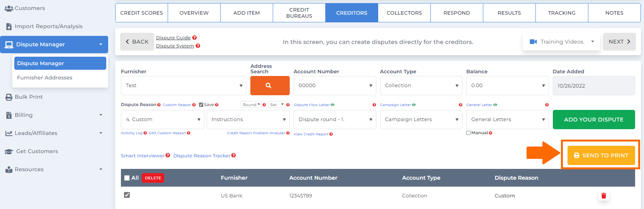644x209 pixels.
Task: Open the small Round dropdown
Action: click(x=251, y=105)
